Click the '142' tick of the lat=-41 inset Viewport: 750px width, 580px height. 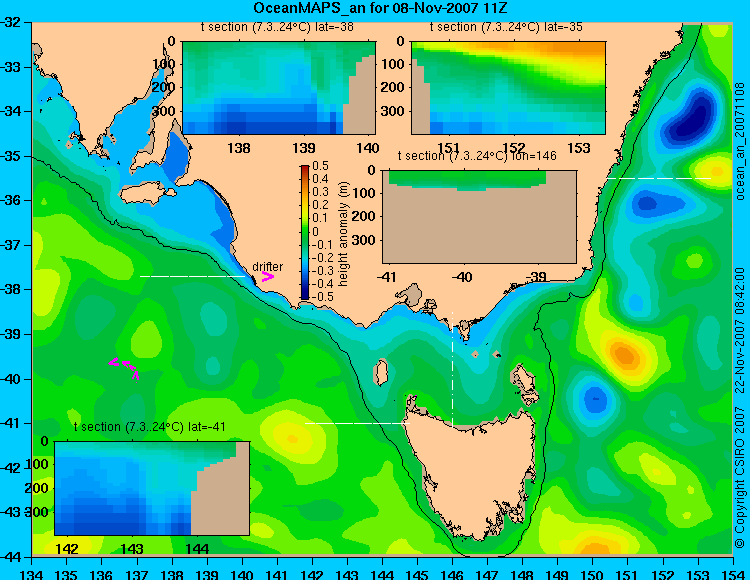coord(67,549)
